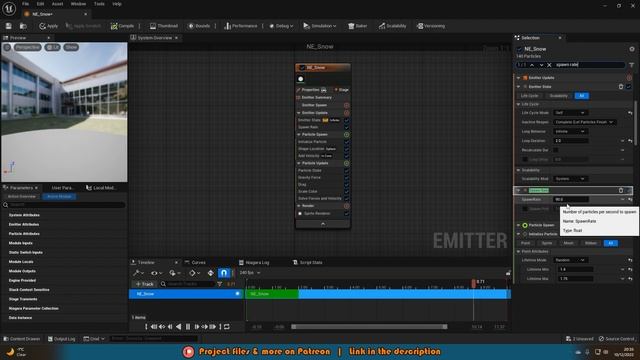Open the preview viewport options hamburger icon

click(7, 47)
